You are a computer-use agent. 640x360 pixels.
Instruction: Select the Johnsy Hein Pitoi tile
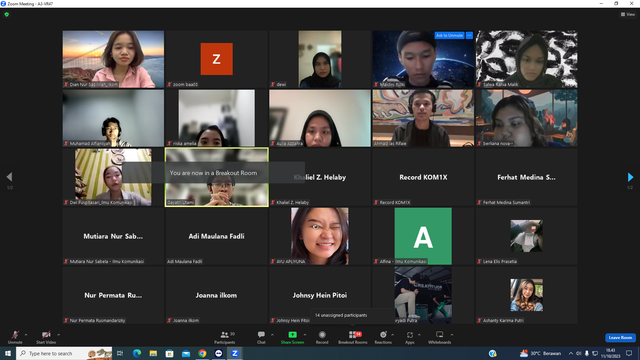click(320, 295)
